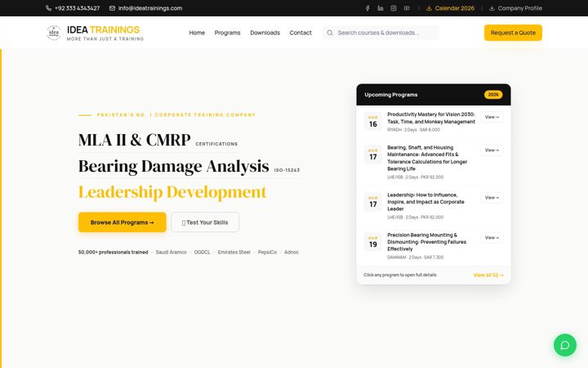Click Aug 19 date tile

click(x=372, y=242)
